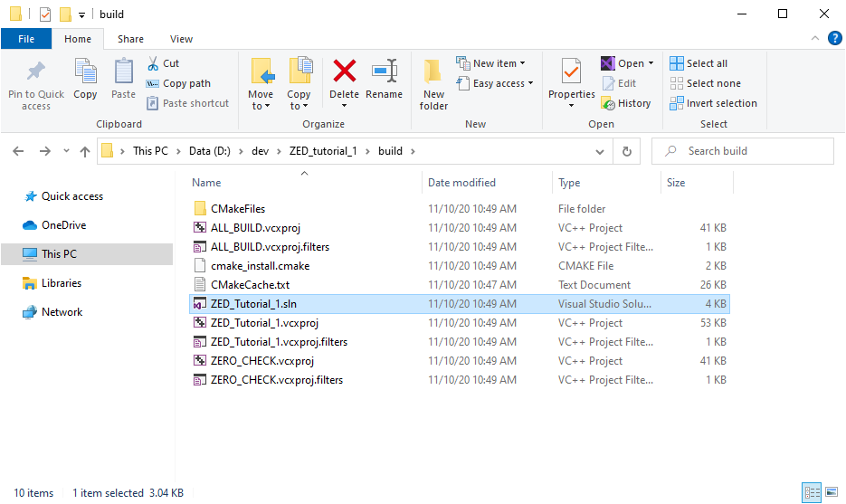The height and width of the screenshot is (504, 846).
Task: Click Select all
Action: 699,63
